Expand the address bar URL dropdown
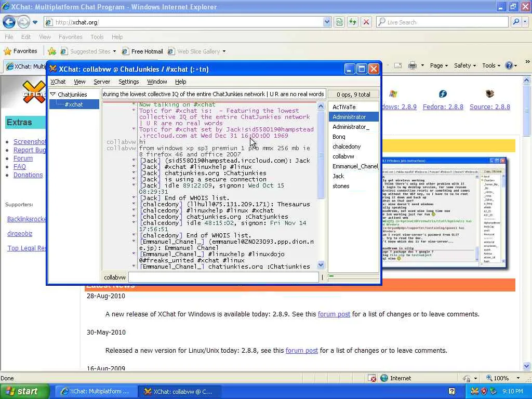Screen dimensions: 532x399 pyautogui.click(x=327, y=22)
